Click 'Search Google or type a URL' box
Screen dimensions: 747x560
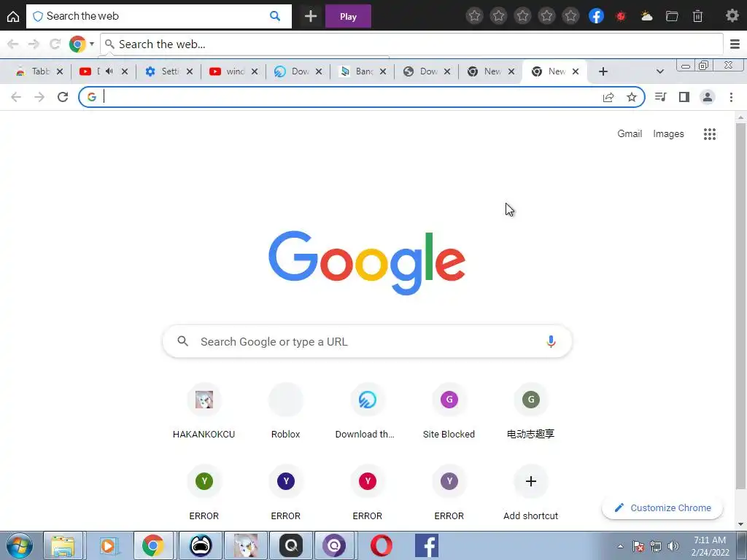coord(368,341)
